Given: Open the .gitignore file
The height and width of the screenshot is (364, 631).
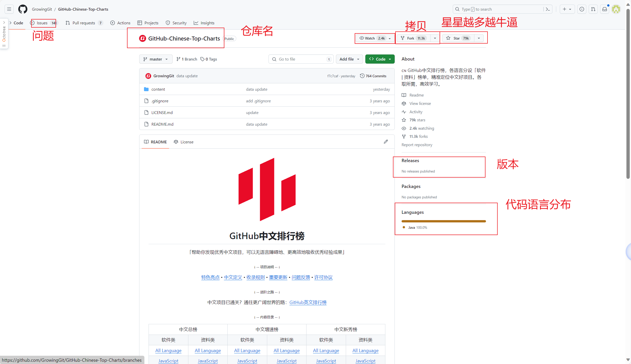Looking at the screenshot, I should 160,101.
